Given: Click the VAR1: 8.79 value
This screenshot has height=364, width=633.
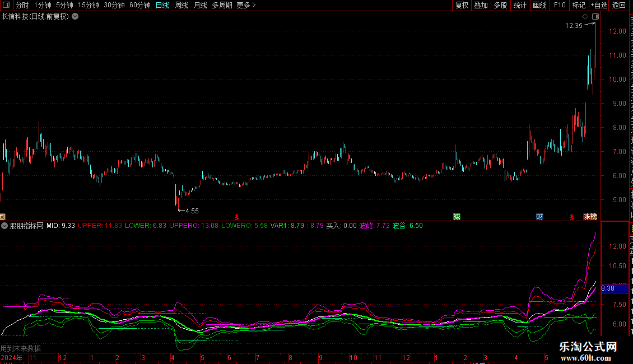Looking at the screenshot, I should (287, 226).
